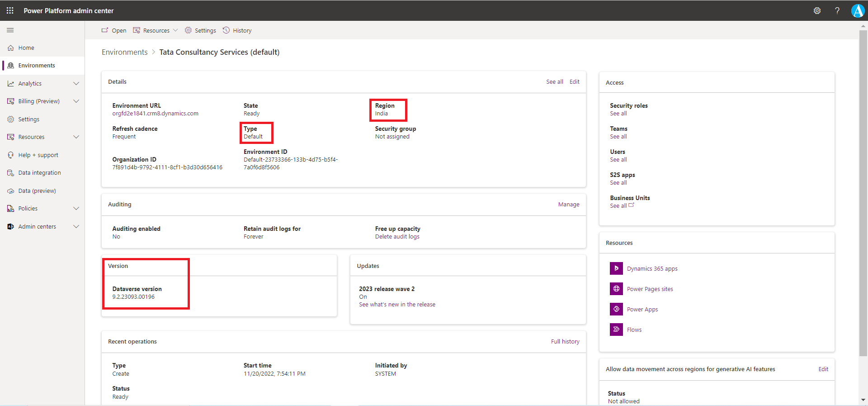
Task: Click the settings gear icon in header
Action: pos(817,10)
